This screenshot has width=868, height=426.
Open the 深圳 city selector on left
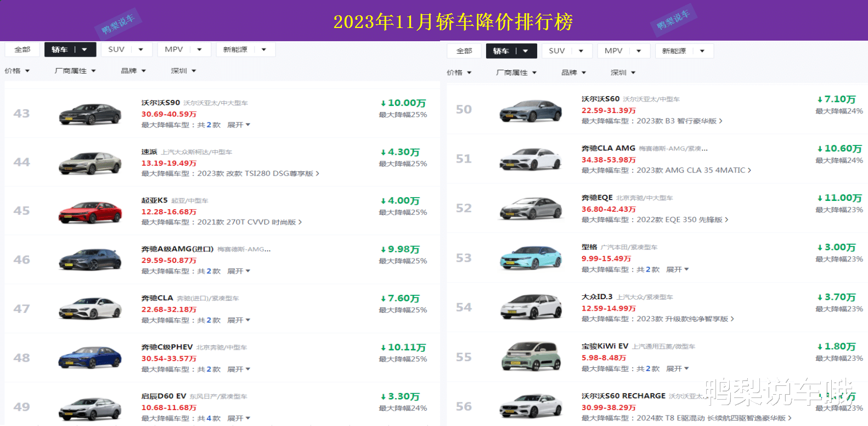click(x=183, y=71)
